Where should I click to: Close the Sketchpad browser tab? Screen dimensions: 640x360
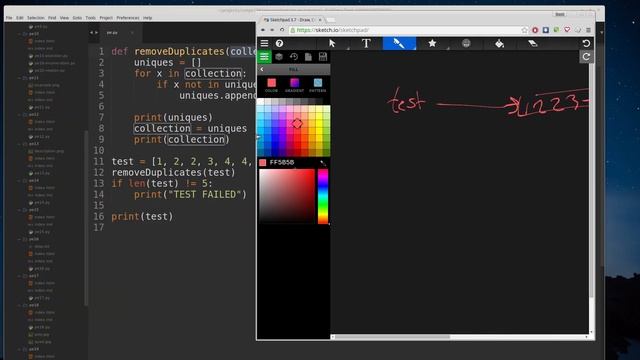coord(320,20)
